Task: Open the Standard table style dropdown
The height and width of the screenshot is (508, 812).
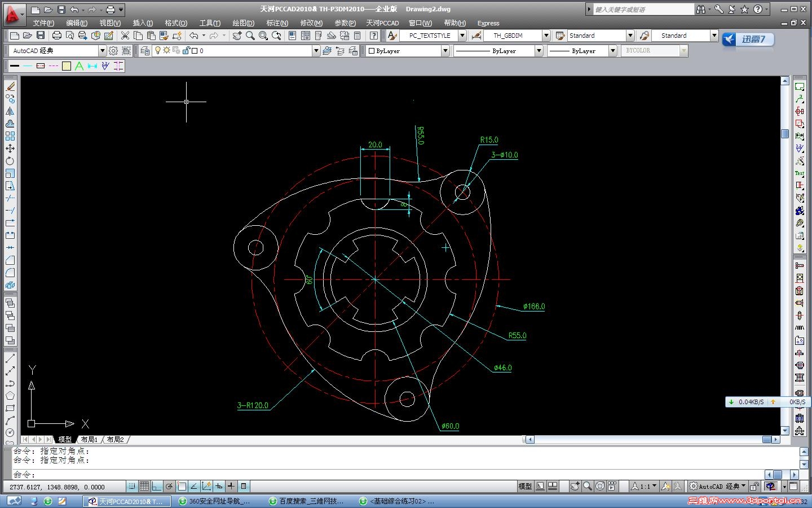Action: click(601, 36)
